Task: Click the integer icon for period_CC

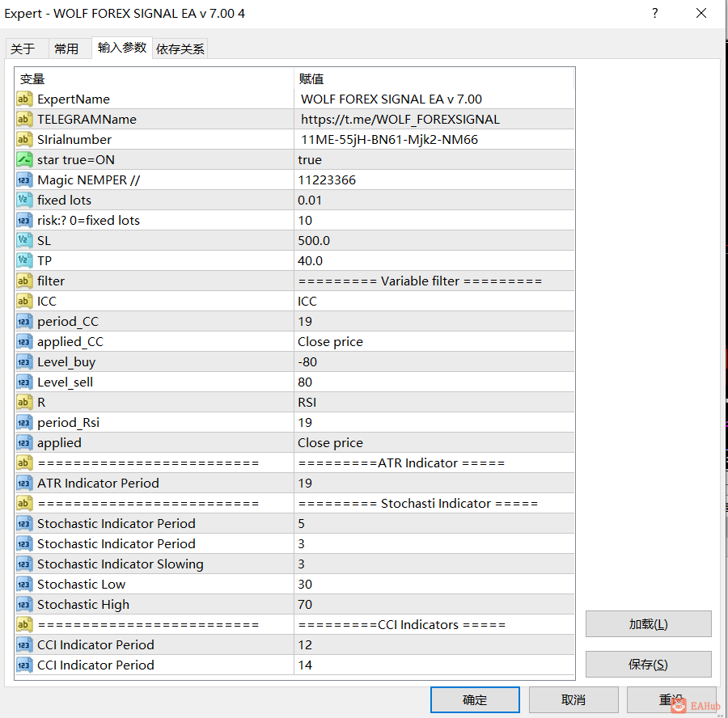Action: coord(24,321)
